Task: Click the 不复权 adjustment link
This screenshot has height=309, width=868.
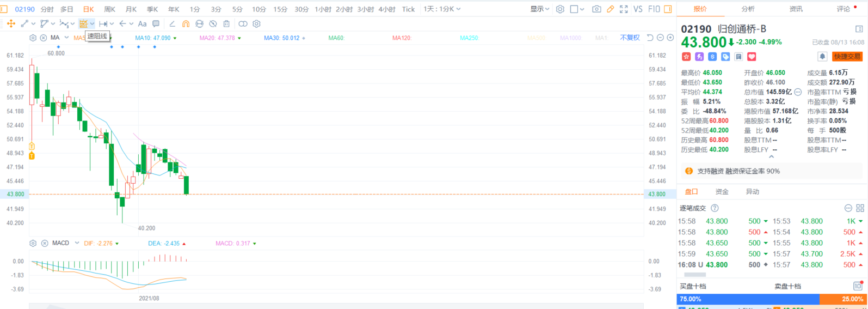Action: coord(630,38)
